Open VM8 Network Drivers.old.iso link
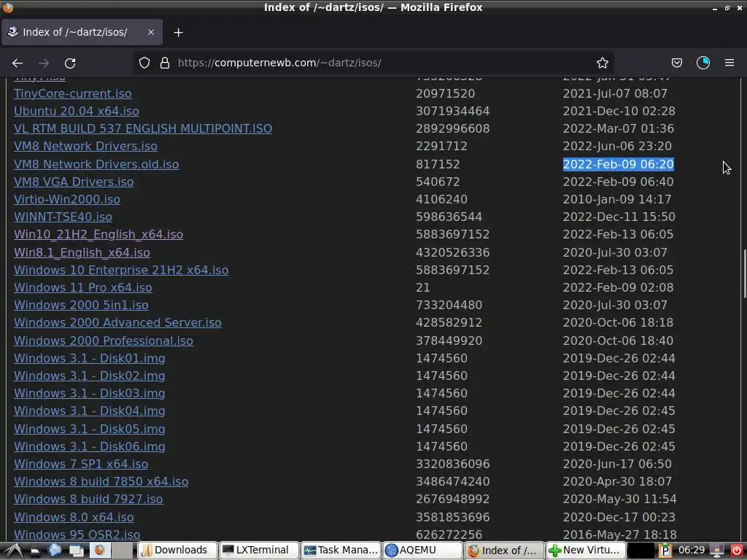Viewport: 747px width, 560px height. [96, 164]
